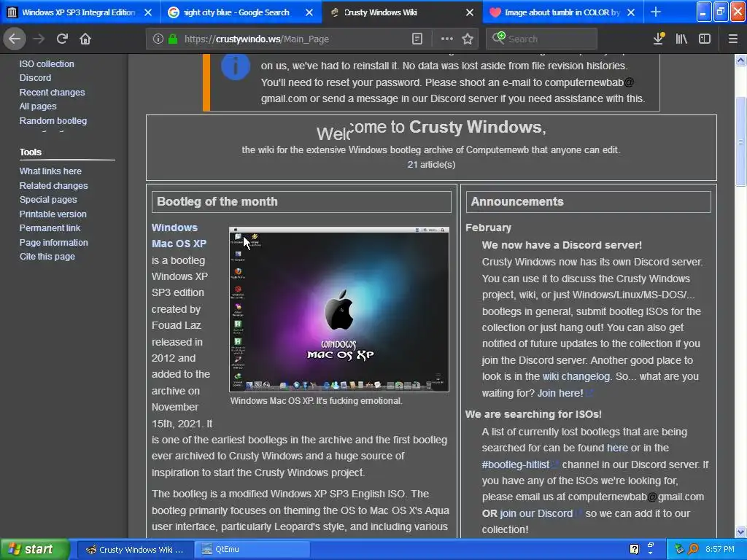747x560 pixels.
Task: Select Crusty Windows Wiki taskbar button
Action: (x=135, y=550)
